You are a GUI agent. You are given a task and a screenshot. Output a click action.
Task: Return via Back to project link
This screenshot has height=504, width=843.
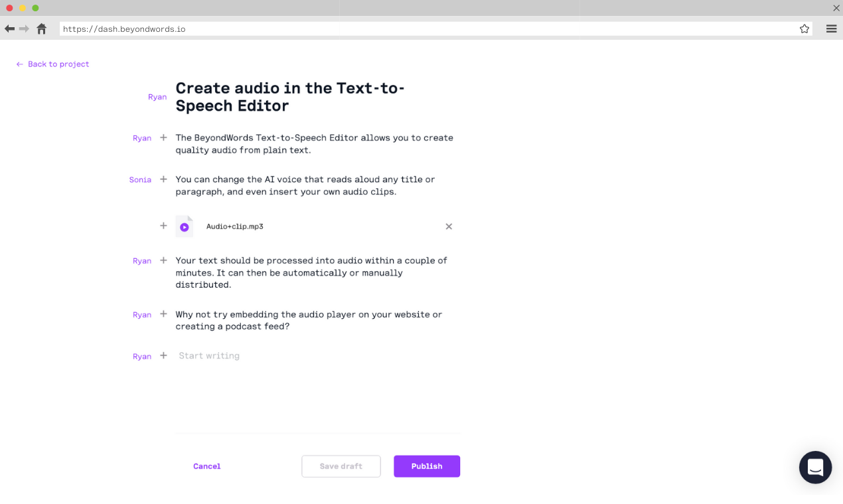(x=52, y=64)
